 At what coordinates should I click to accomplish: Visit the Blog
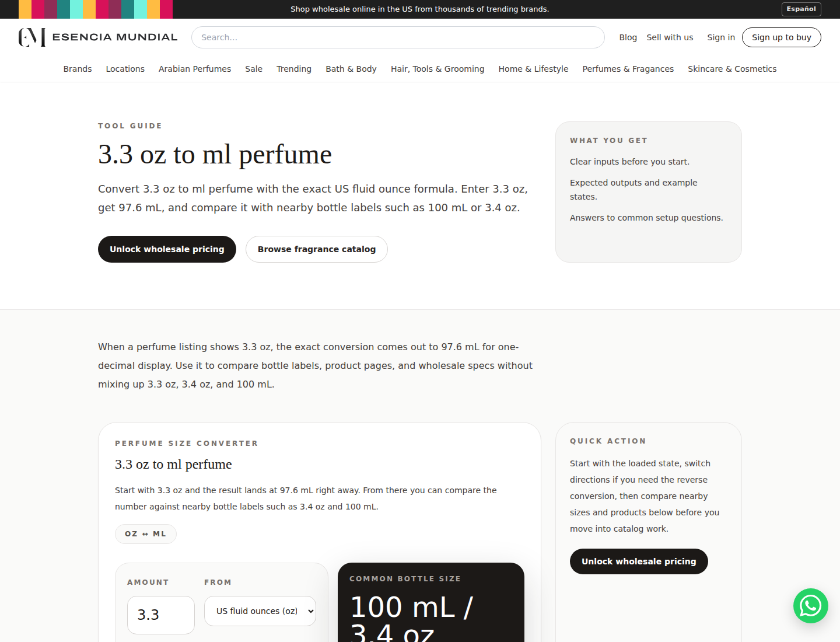tap(628, 37)
